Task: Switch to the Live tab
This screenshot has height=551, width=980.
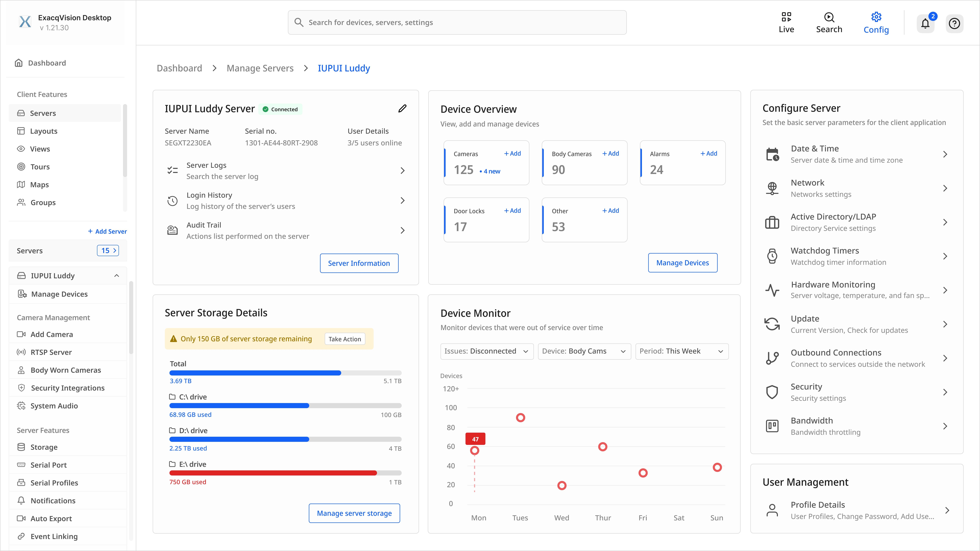Action: click(x=786, y=23)
